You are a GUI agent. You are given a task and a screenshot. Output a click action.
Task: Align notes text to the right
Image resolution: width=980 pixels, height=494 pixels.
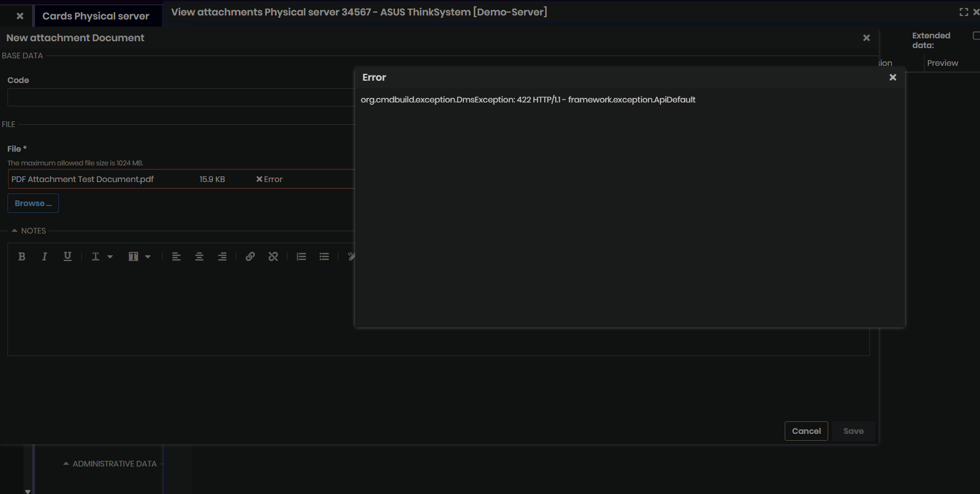(222, 256)
